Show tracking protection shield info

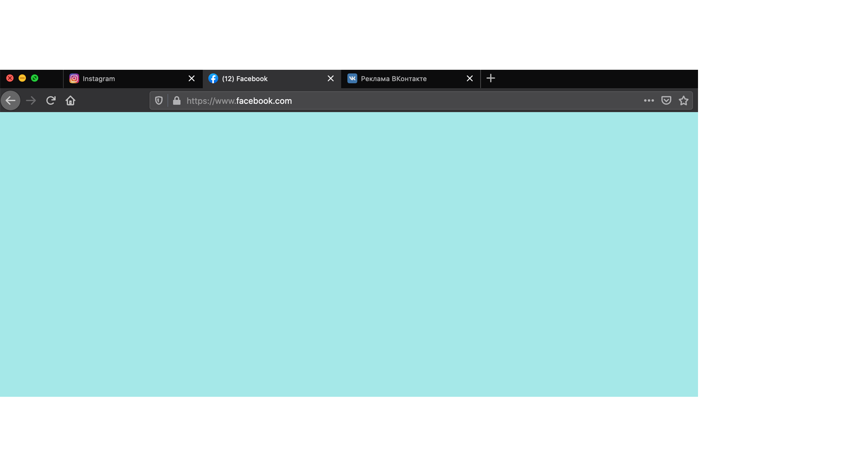coord(159,101)
